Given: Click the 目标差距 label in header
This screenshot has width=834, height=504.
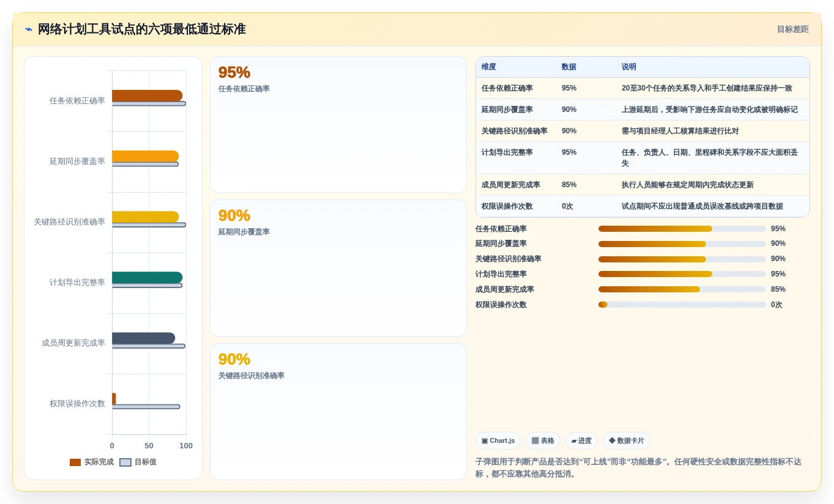Looking at the screenshot, I should tap(792, 29).
